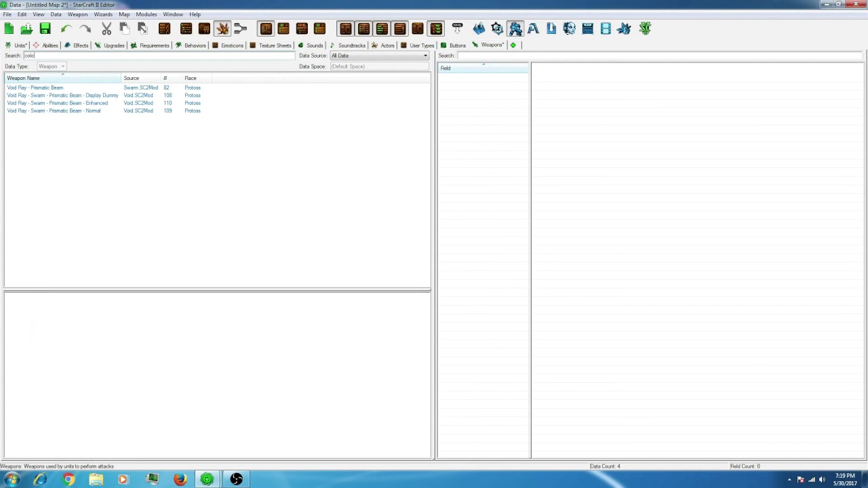The width and height of the screenshot is (868, 488).
Task: Select the Weapons tab
Action: (488, 45)
